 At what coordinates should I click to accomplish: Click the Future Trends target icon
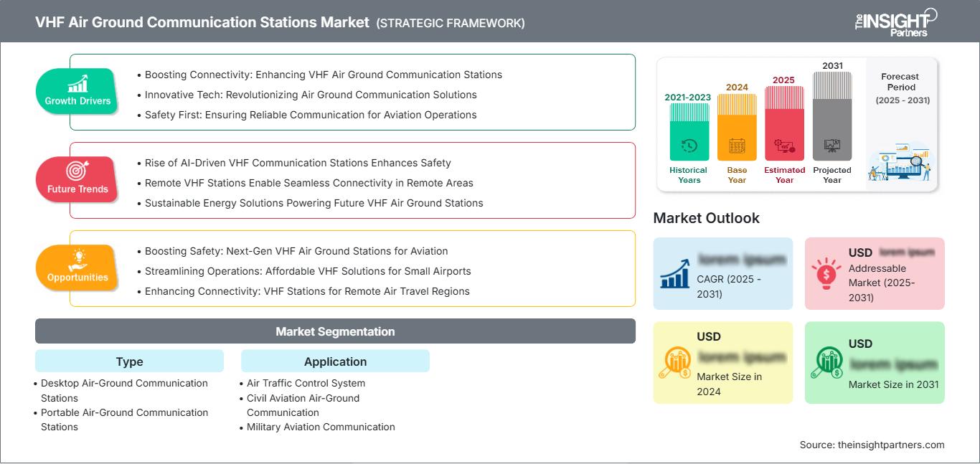click(77, 171)
